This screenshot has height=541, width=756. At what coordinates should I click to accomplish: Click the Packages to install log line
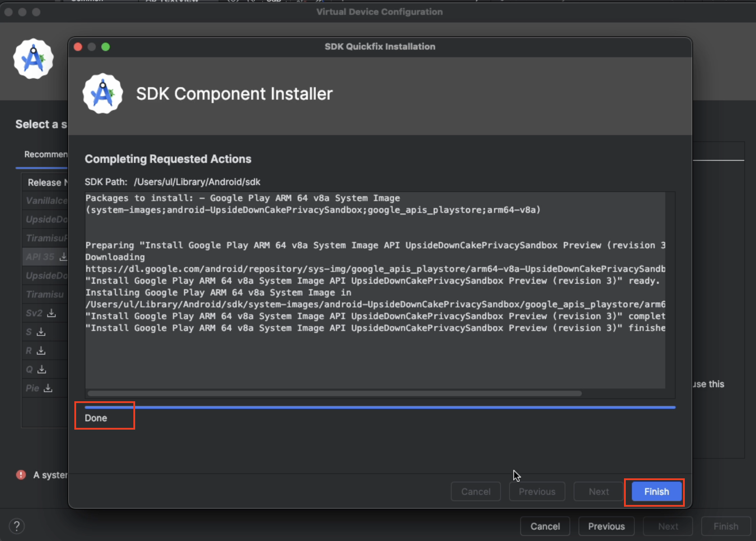pos(243,198)
